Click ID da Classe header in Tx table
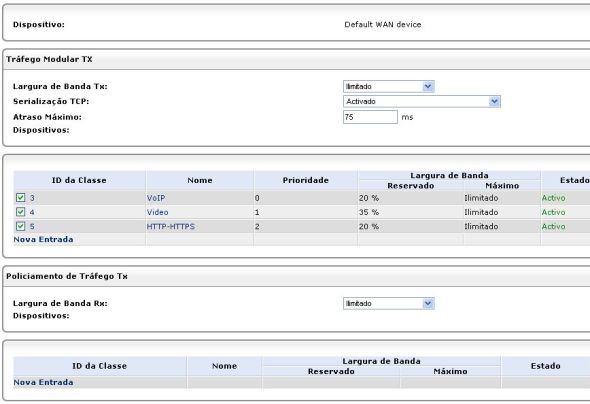Screen dimensions: 590x404 (79, 181)
